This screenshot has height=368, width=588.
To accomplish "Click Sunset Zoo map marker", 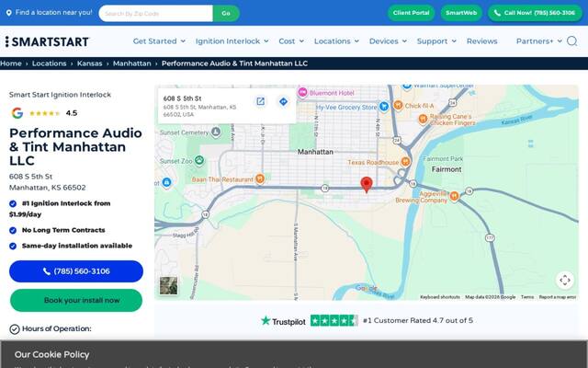I will pos(199,161).
